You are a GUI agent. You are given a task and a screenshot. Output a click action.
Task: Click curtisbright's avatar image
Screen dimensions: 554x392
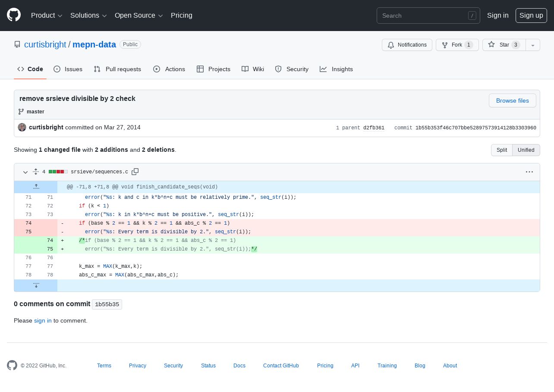tap(22, 127)
